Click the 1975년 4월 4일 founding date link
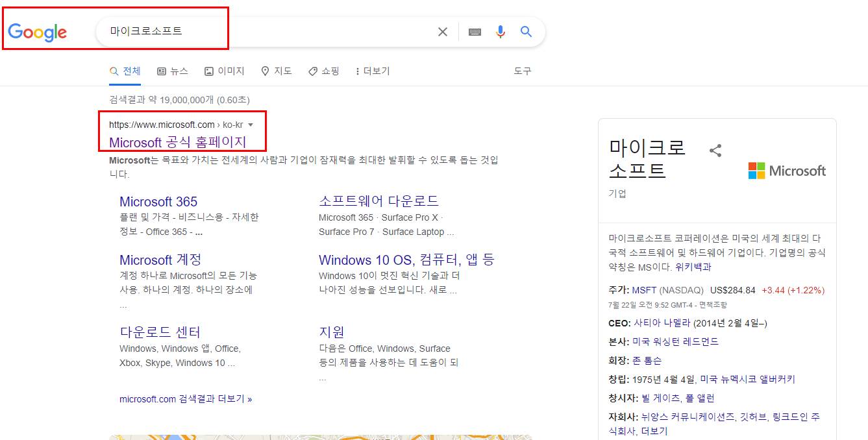 pos(663,379)
